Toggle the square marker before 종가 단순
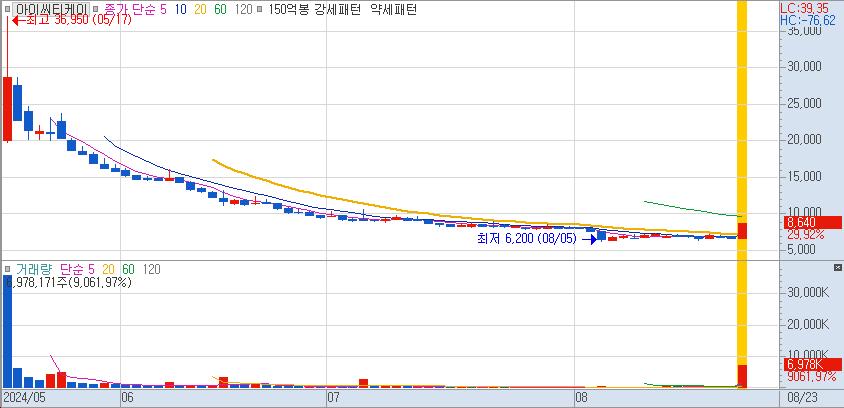This screenshot has width=844, height=408. (x=95, y=9)
